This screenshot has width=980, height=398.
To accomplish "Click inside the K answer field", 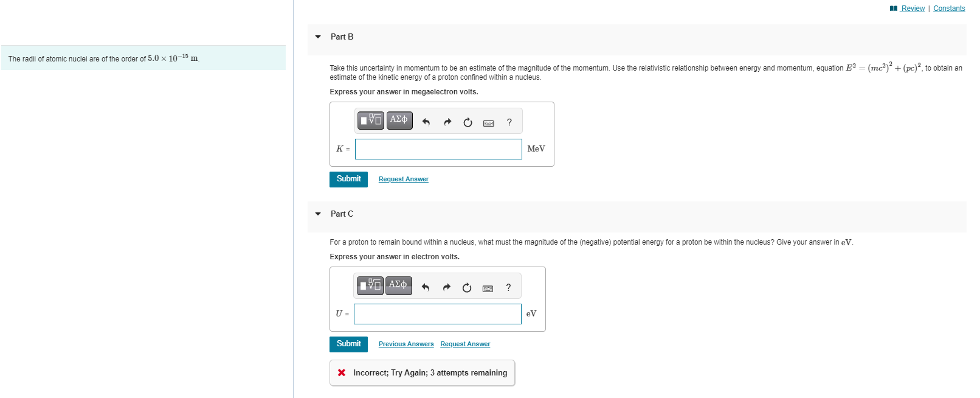I will point(438,149).
